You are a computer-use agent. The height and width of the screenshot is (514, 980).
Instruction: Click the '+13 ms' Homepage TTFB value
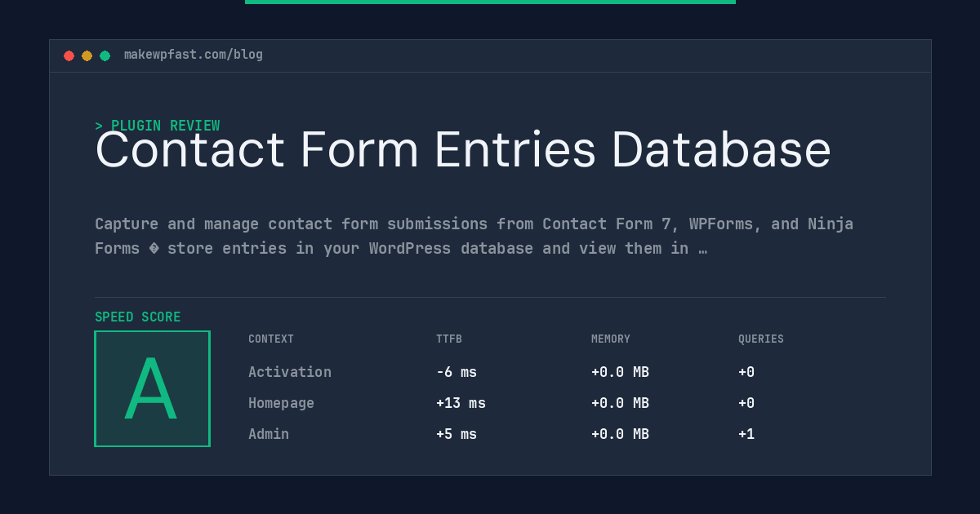[x=461, y=403]
